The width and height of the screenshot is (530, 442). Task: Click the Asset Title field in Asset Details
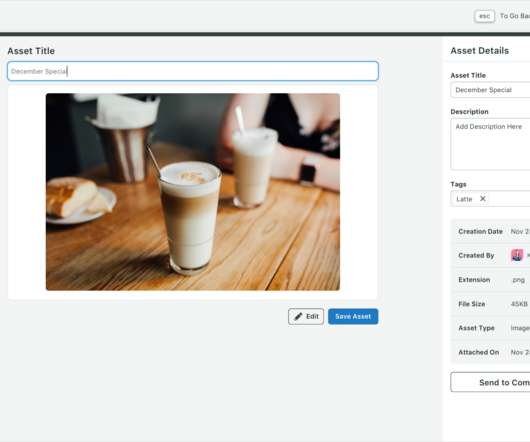pos(490,90)
